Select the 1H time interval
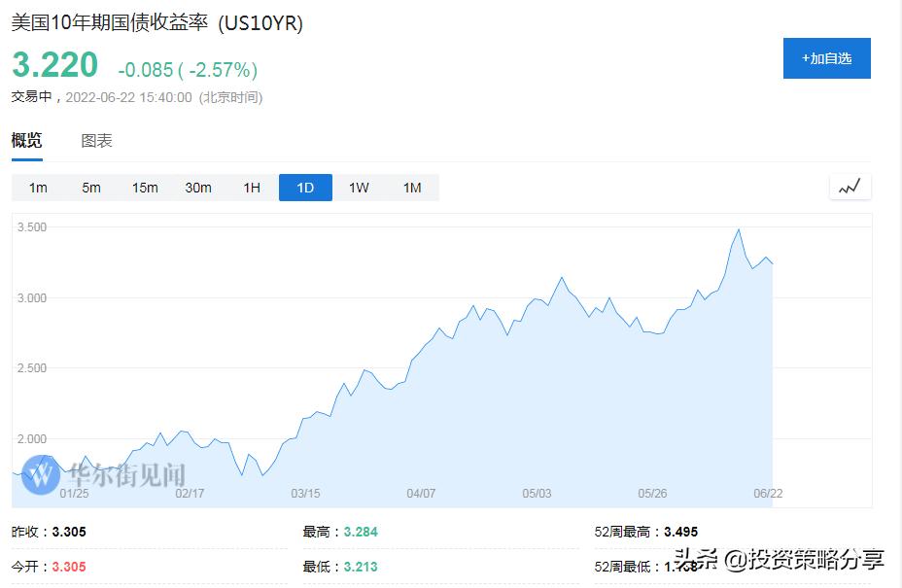This screenshot has width=902, height=588. (251, 187)
